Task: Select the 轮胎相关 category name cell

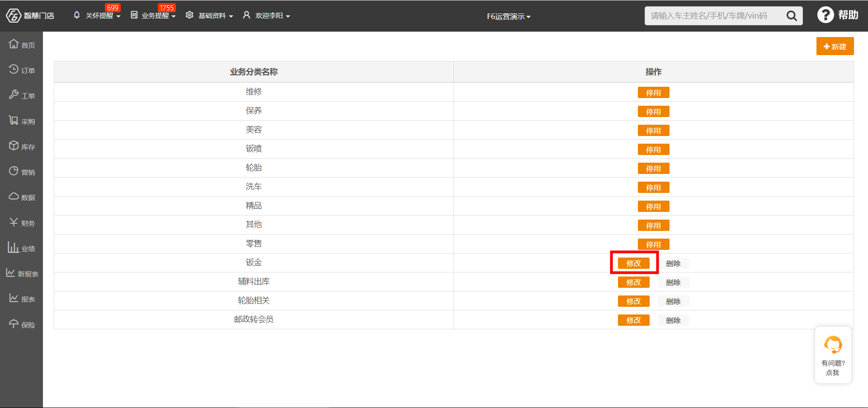Action: click(x=254, y=300)
